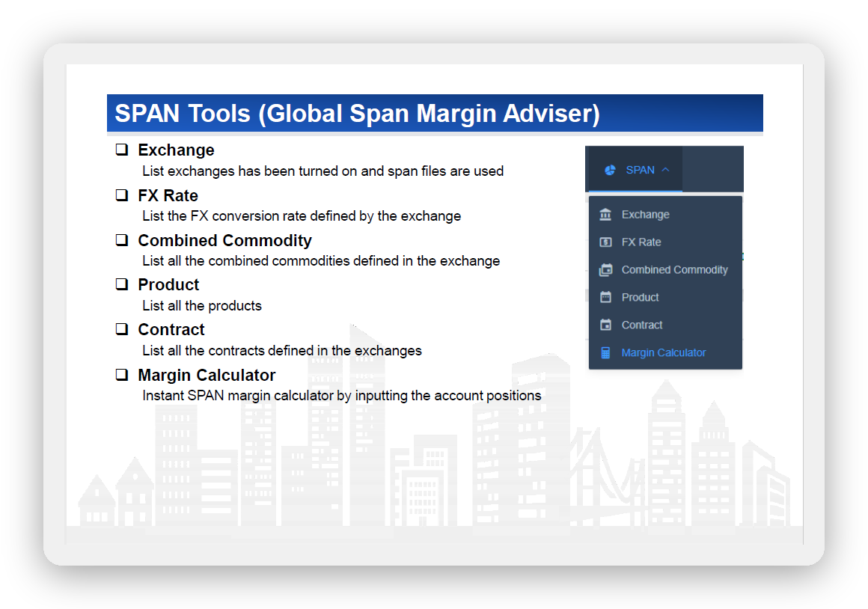Click the bold Margin Calculator heading
The image size is (868, 609).
pos(207,376)
